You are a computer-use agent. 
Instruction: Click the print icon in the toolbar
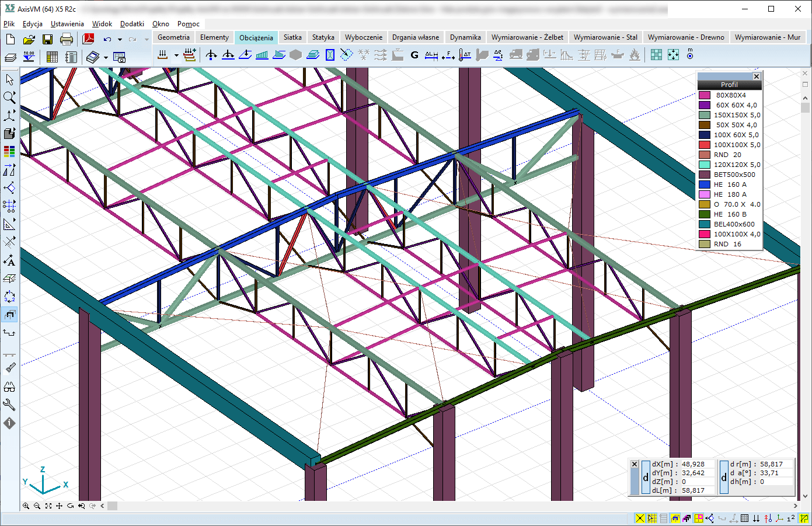pos(67,40)
